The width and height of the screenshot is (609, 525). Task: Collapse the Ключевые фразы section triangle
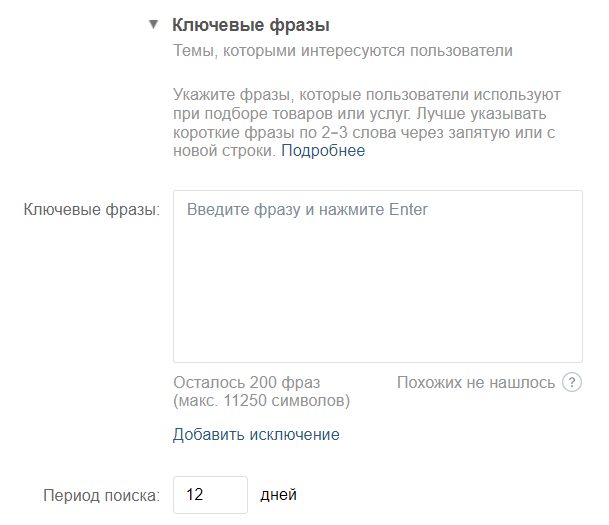pyautogui.click(x=153, y=24)
